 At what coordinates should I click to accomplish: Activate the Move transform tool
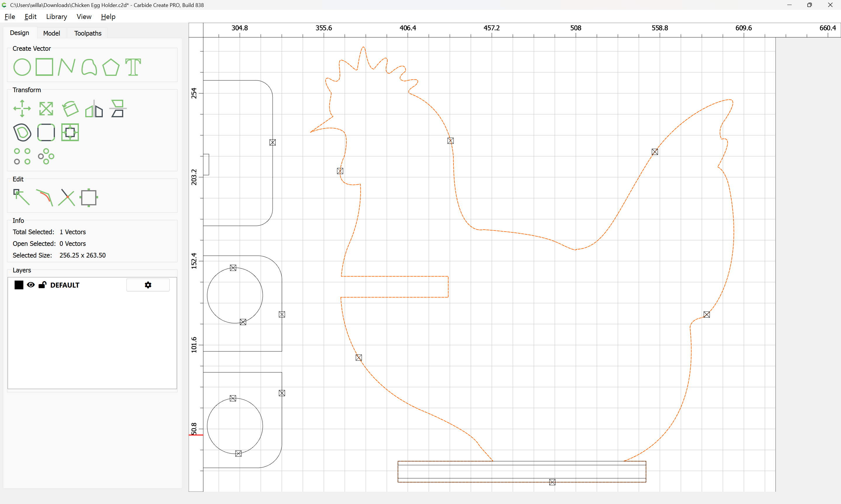pyautogui.click(x=22, y=109)
